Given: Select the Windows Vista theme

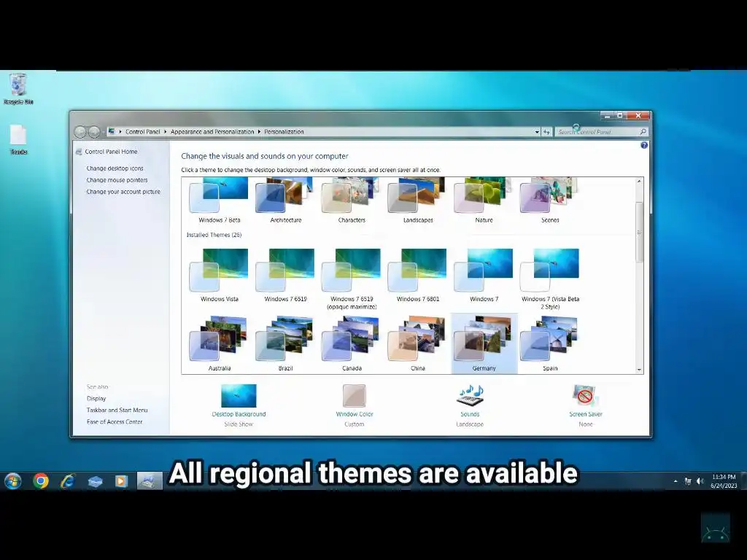Looking at the screenshot, I should pyautogui.click(x=219, y=275).
